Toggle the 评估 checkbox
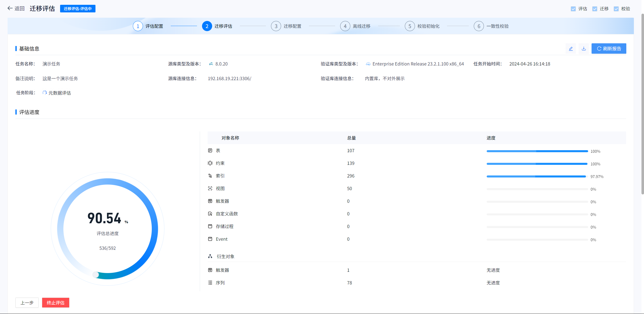This screenshot has width=644, height=314. tap(573, 9)
